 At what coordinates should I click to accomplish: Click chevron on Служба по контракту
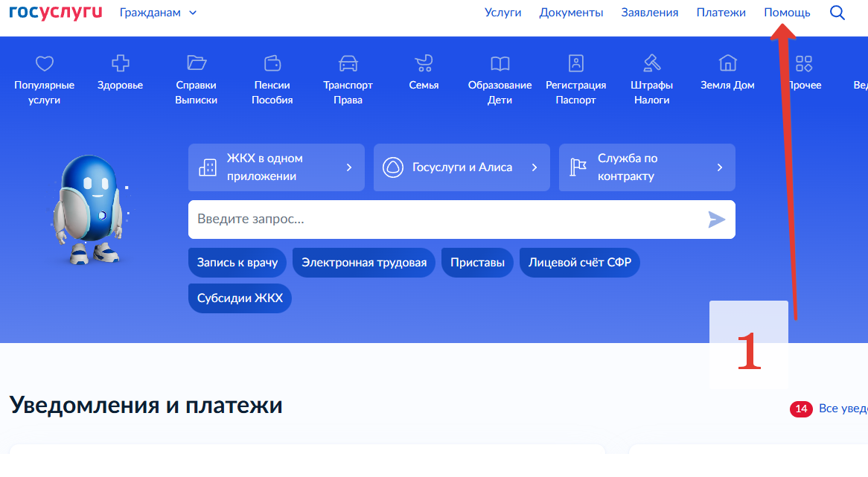[720, 167]
